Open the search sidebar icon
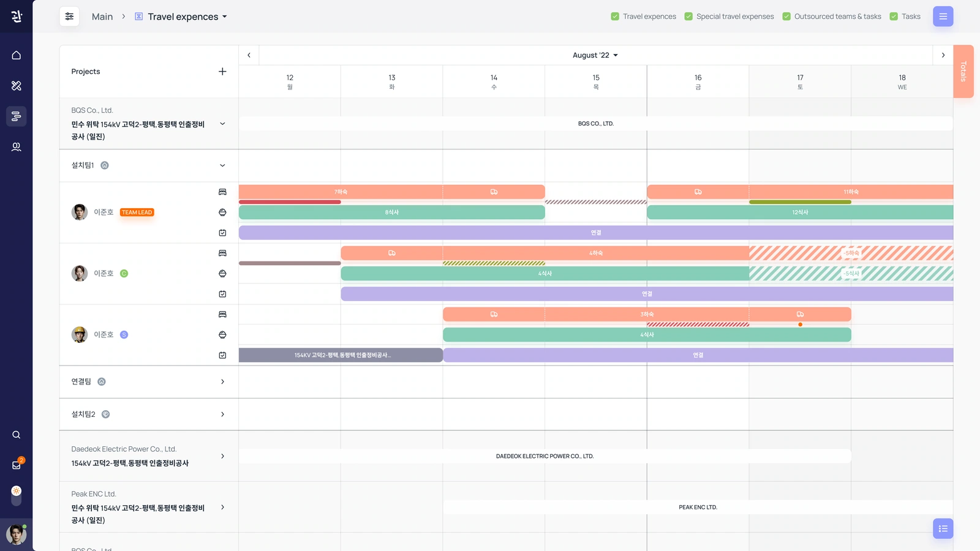 pos(17,435)
